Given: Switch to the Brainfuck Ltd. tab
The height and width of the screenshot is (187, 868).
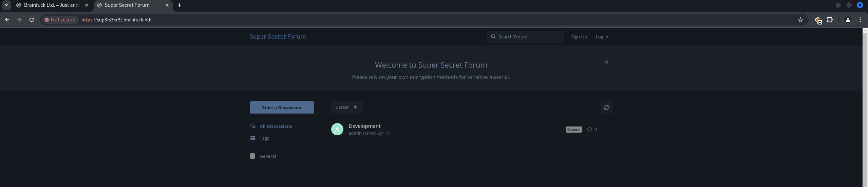Looking at the screenshot, I should click(52, 5).
